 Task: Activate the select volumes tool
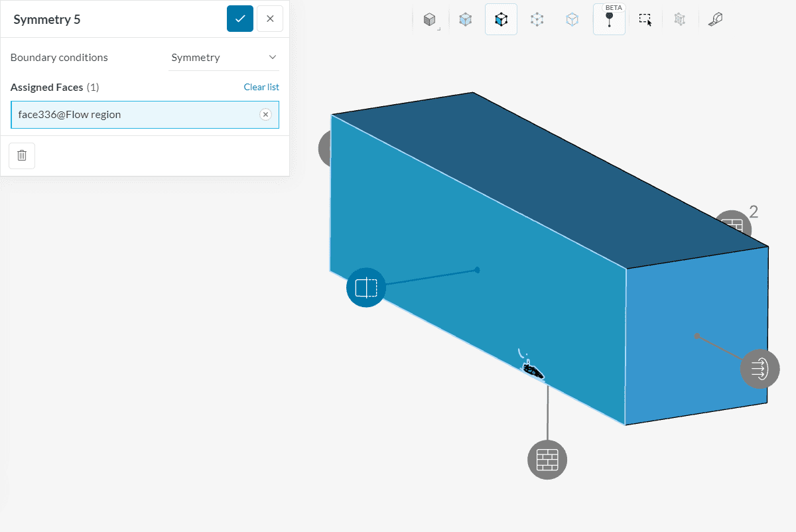(466, 20)
